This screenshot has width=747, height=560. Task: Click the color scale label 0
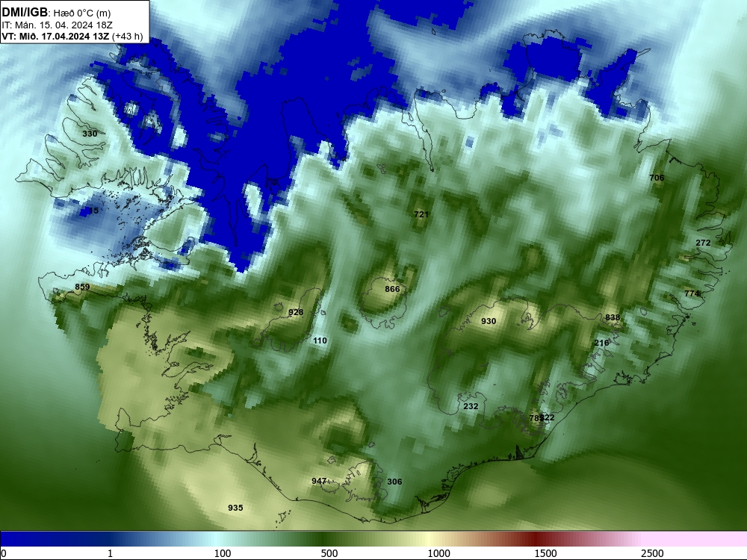pyautogui.click(x=4, y=553)
